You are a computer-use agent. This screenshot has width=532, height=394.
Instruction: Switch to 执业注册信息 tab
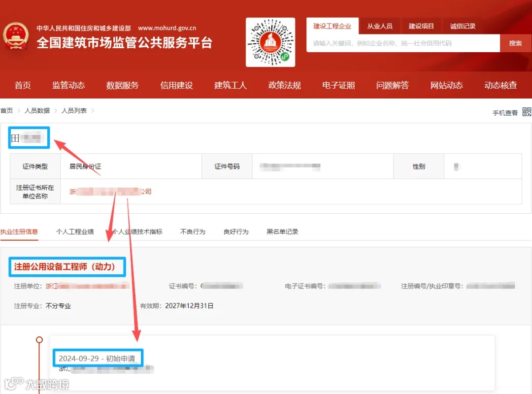click(x=19, y=232)
